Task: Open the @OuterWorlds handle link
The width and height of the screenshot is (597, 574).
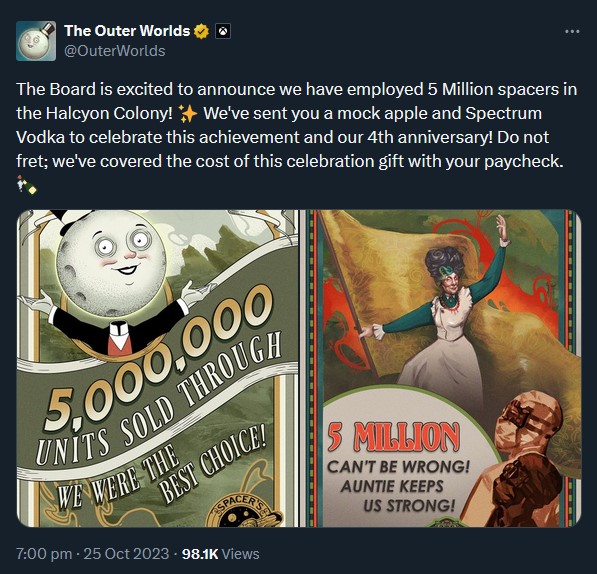Action: (x=115, y=51)
